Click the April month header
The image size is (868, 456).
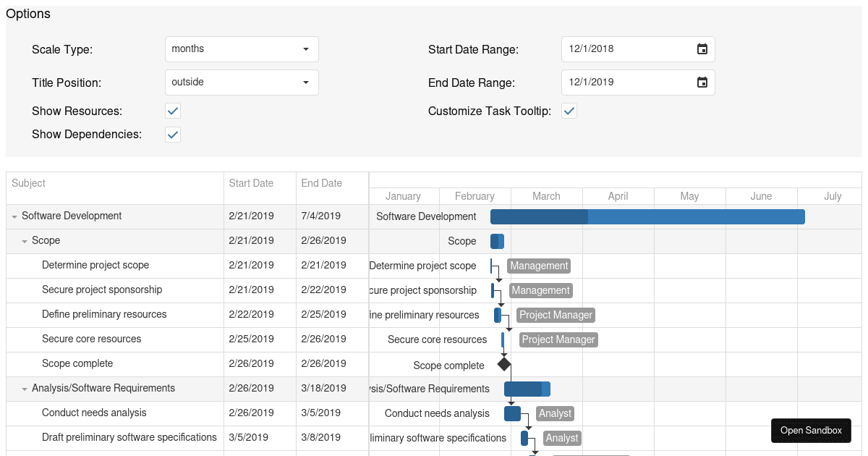618,196
